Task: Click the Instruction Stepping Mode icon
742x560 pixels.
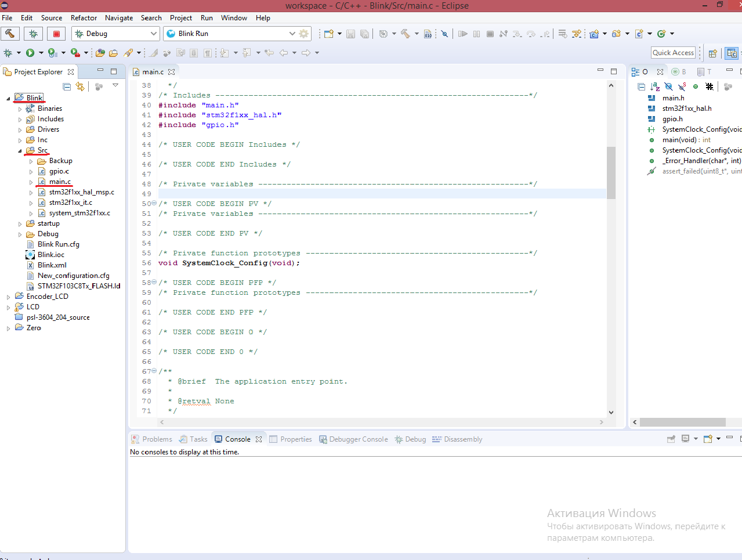Action: coord(562,34)
